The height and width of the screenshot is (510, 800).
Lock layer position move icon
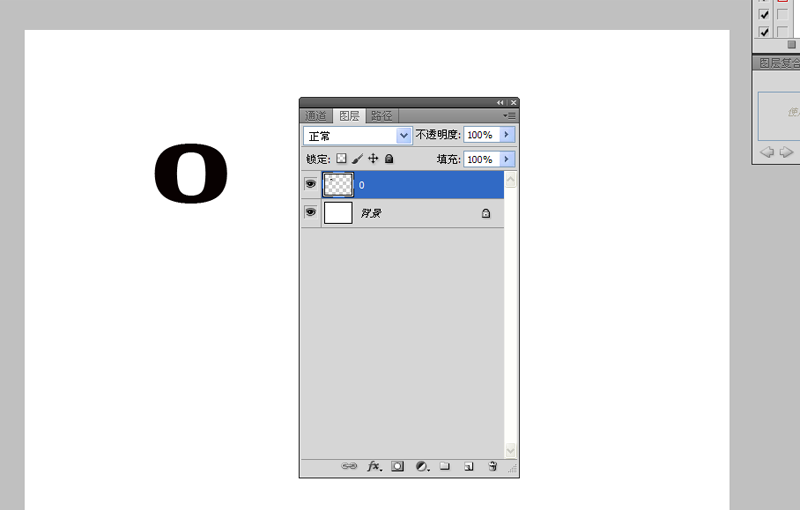pyautogui.click(x=373, y=159)
